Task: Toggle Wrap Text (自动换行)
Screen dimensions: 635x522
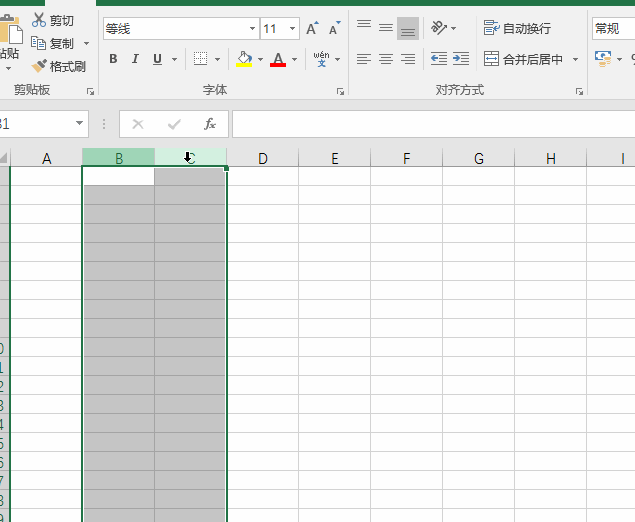Action: (517, 28)
